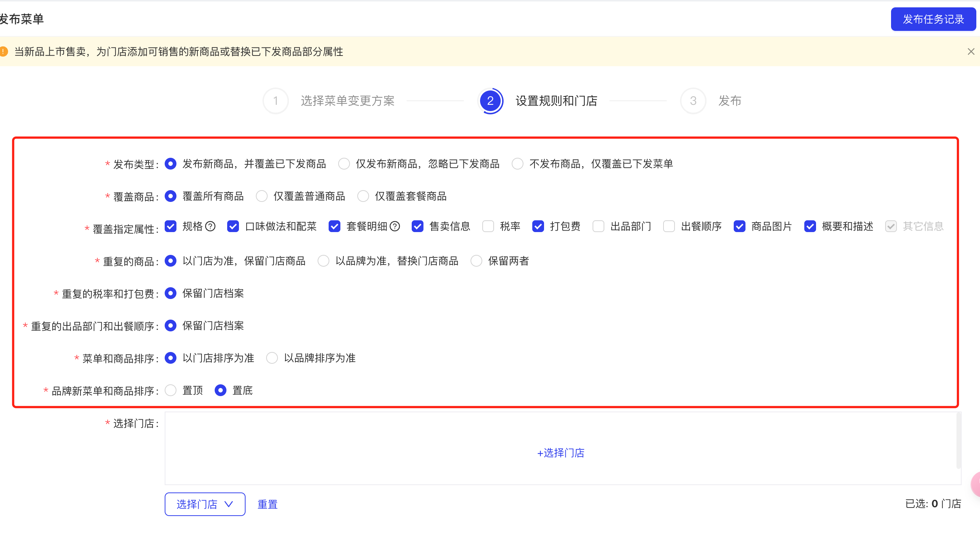980x548 pixels.
Task: Toggle the 打包费 checkbox
Action: coord(538,227)
